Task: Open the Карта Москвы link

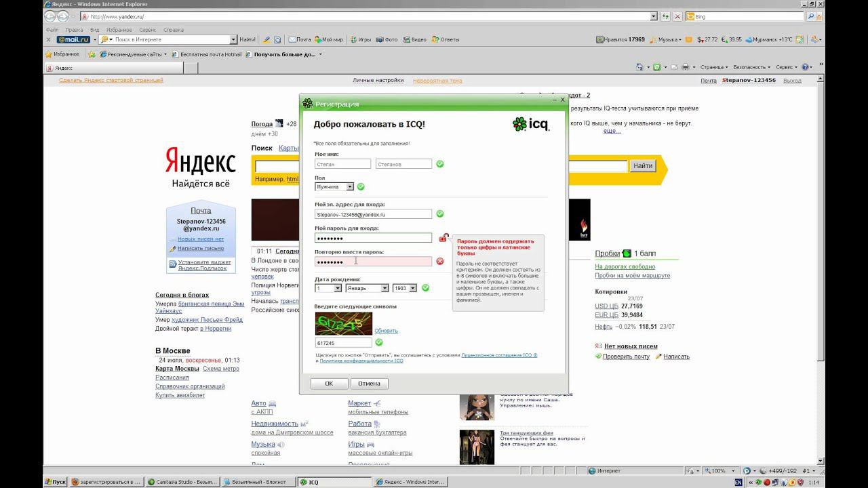Action: pyautogui.click(x=177, y=369)
